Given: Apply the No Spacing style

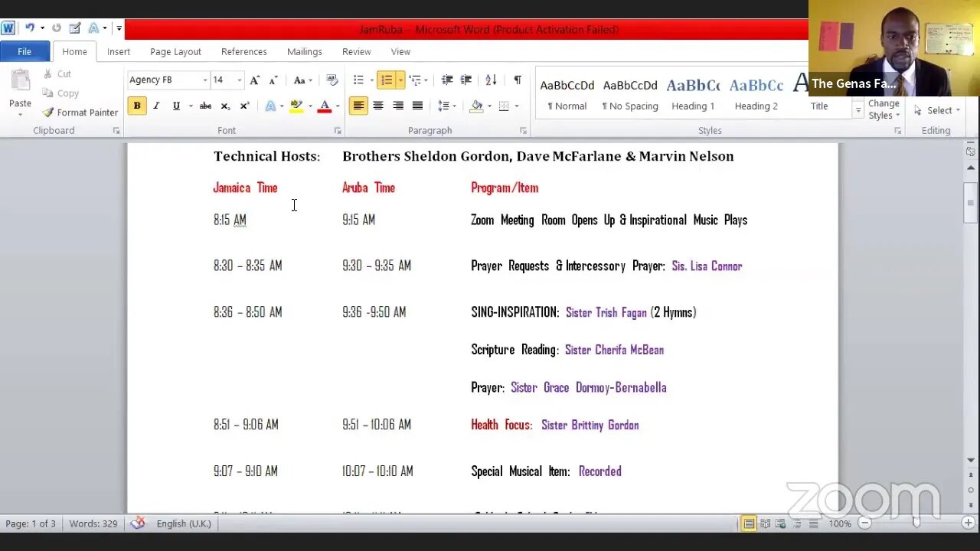Looking at the screenshot, I should (630, 93).
